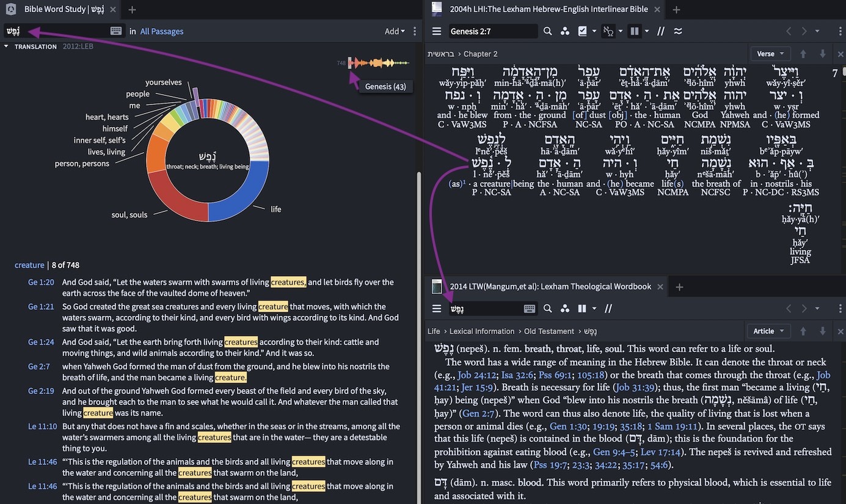
Task: Go forward in Interlinear Bible history
Action: tap(804, 31)
